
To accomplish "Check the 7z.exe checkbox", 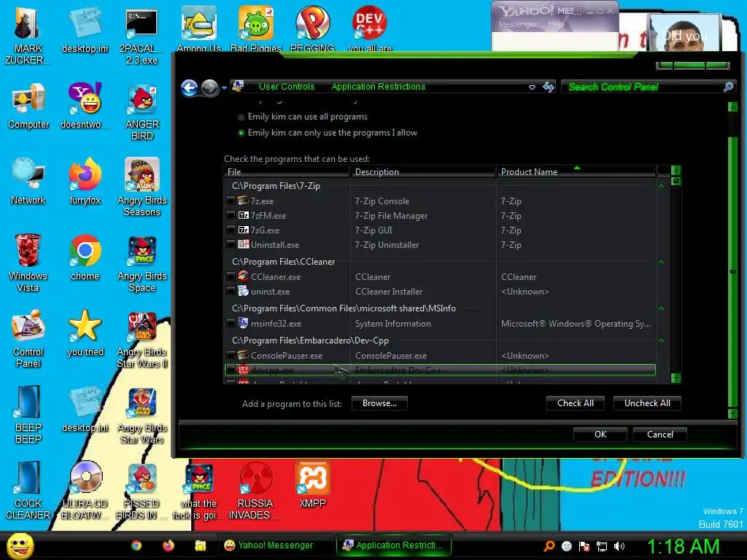I will (x=231, y=201).
